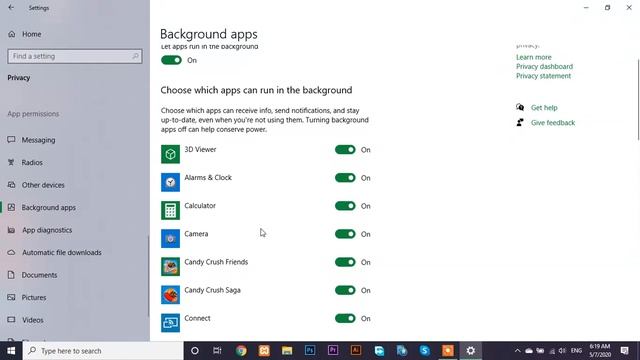The image size is (640, 360).
Task: Click the Calculator app icon
Action: point(170,210)
